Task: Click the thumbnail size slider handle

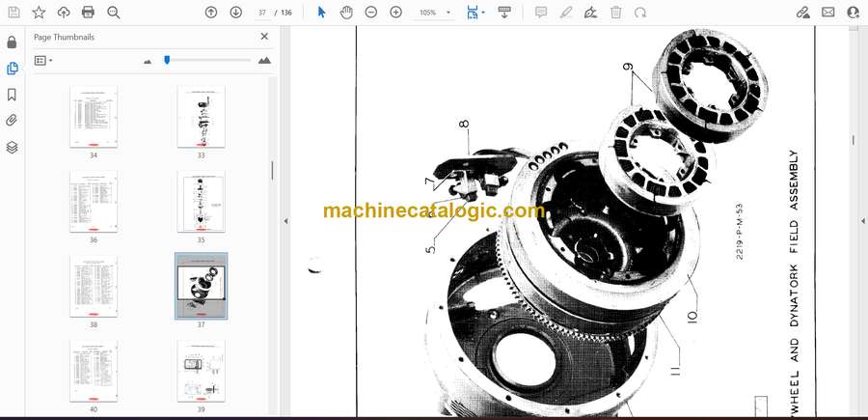Action: (x=167, y=60)
